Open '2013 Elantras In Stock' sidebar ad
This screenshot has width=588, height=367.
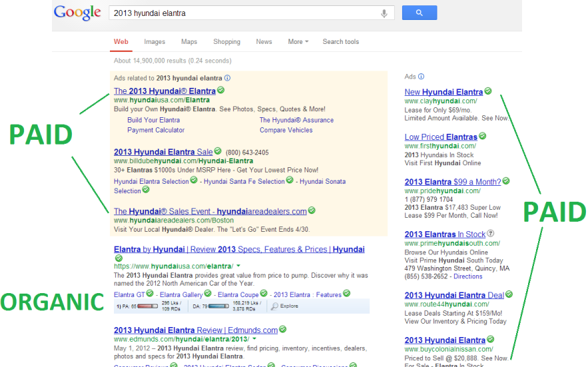[445, 234]
